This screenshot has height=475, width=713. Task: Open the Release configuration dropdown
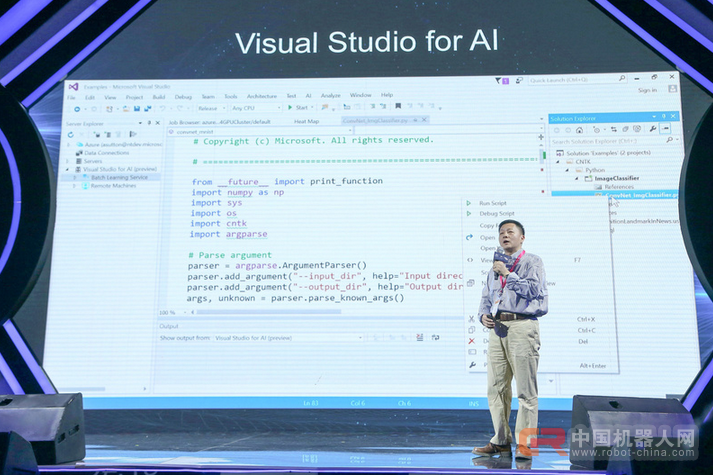[x=210, y=108]
